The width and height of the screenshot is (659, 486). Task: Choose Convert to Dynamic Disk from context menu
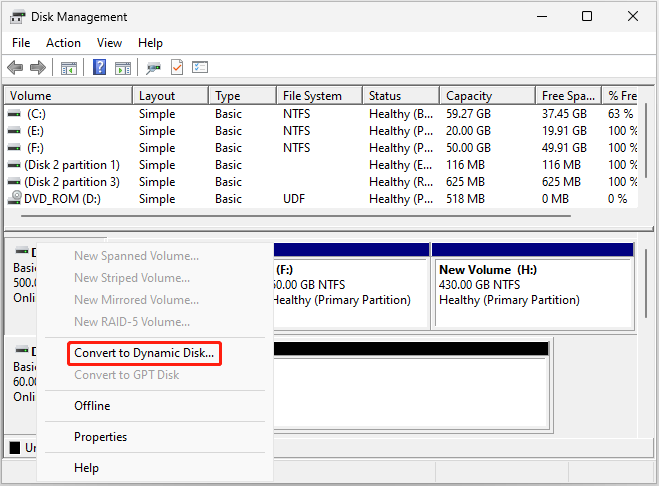[x=144, y=353]
